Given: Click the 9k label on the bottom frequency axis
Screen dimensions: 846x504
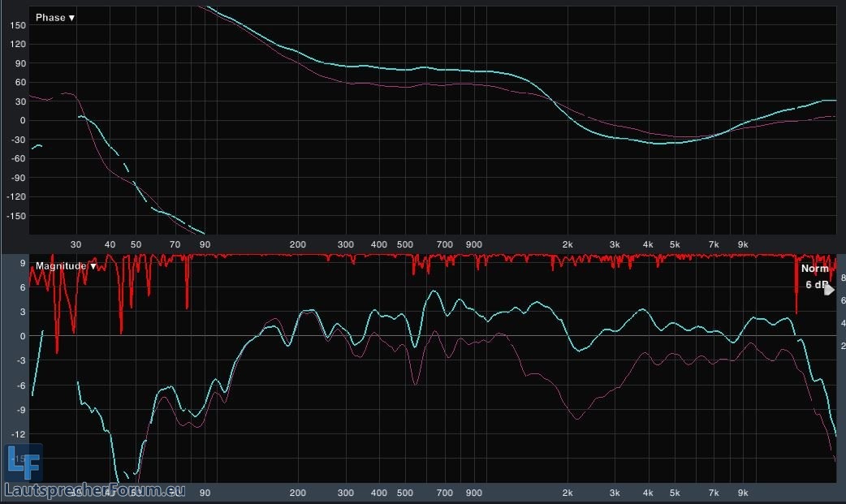Looking at the screenshot, I should point(742,492).
